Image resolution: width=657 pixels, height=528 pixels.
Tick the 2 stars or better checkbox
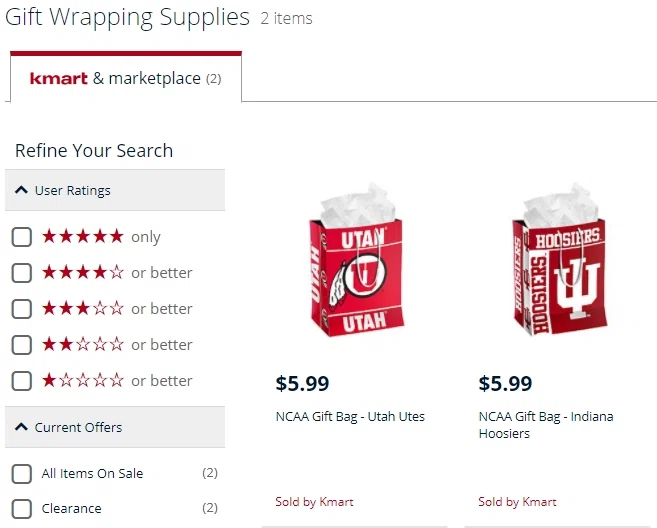[21, 345]
